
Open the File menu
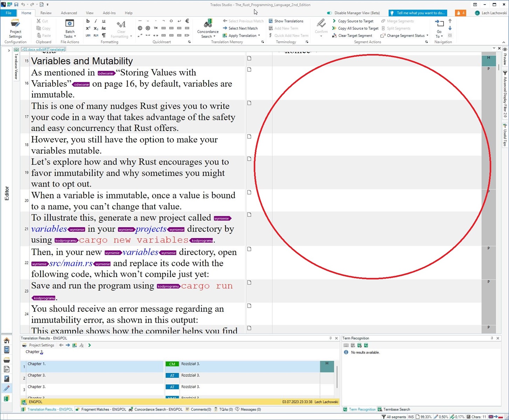coord(8,13)
